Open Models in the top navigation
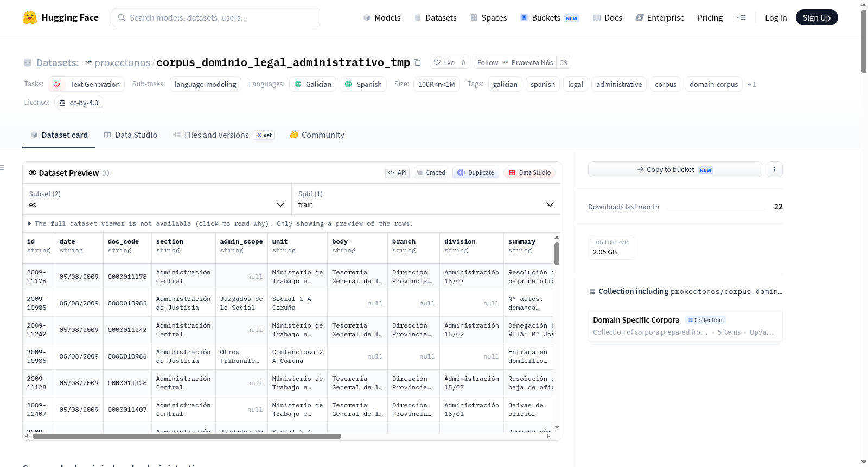Image resolution: width=868 pixels, height=467 pixels. (x=381, y=17)
